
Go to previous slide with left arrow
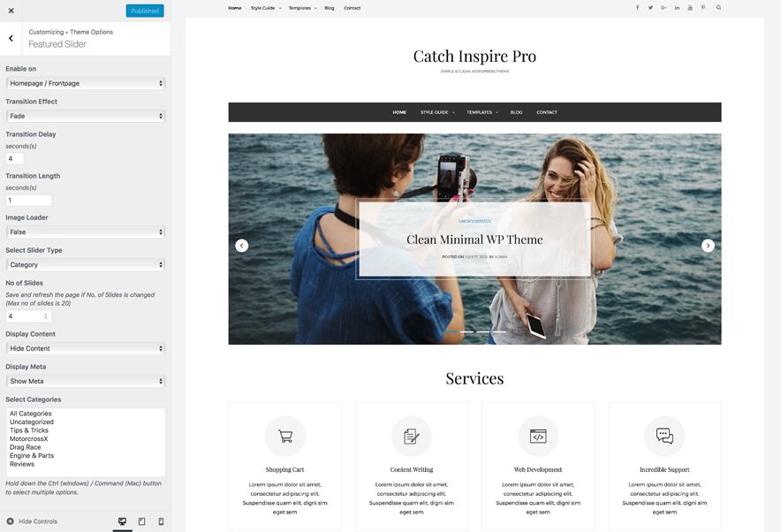pyautogui.click(x=242, y=246)
